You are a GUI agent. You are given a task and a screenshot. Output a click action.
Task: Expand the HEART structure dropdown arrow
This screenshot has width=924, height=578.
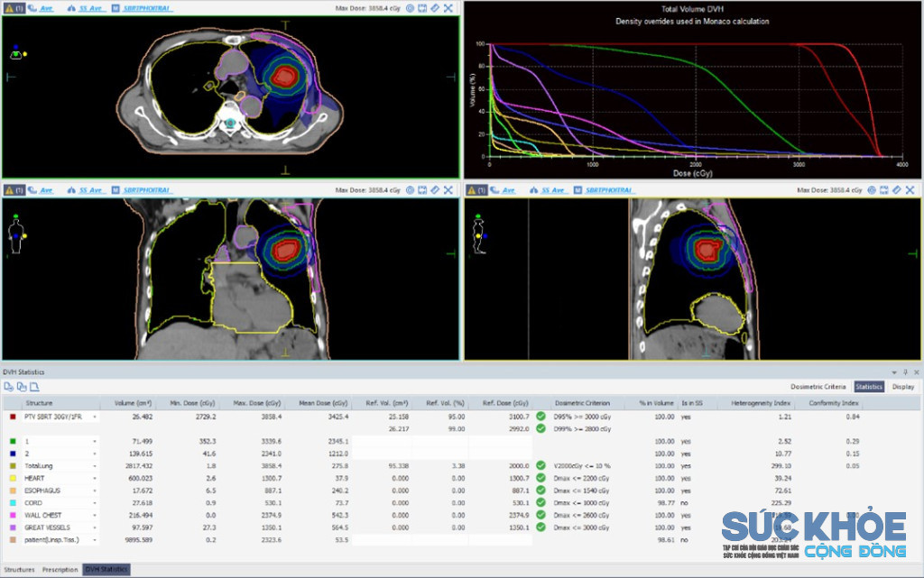pyautogui.click(x=94, y=479)
